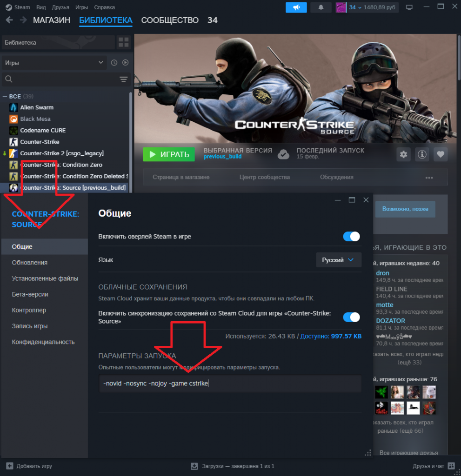Screen dimensions: 461x476
Task: Select Black Mesa in the games list
Action: click(x=35, y=119)
